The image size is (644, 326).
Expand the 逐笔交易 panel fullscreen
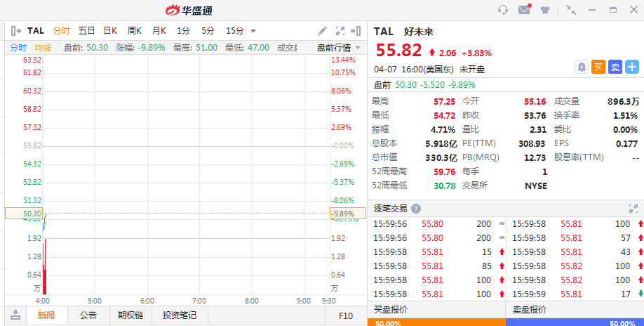[633, 209]
